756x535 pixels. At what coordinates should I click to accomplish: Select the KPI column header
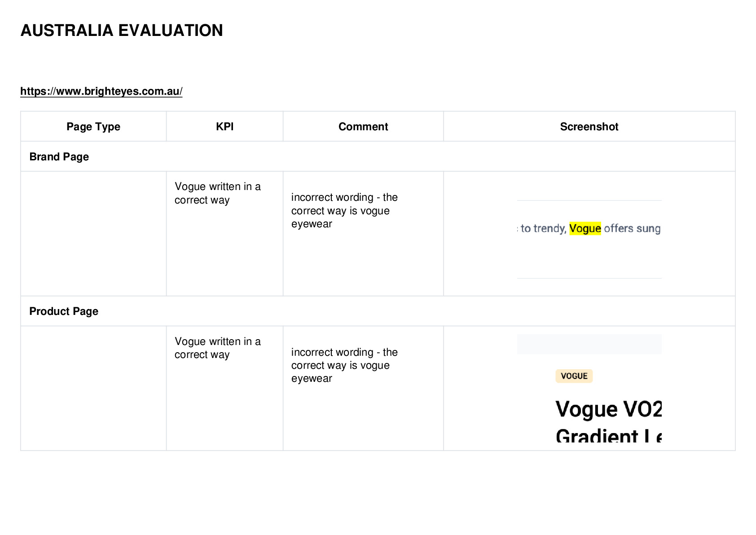(x=224, y=127)
